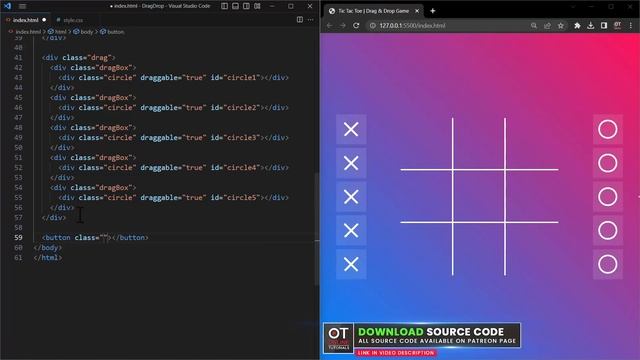This screenshot has width=640, height=360.
Task: Click line number 41 in the gutter
Action: pyautogui.click(x=18, y=58)
